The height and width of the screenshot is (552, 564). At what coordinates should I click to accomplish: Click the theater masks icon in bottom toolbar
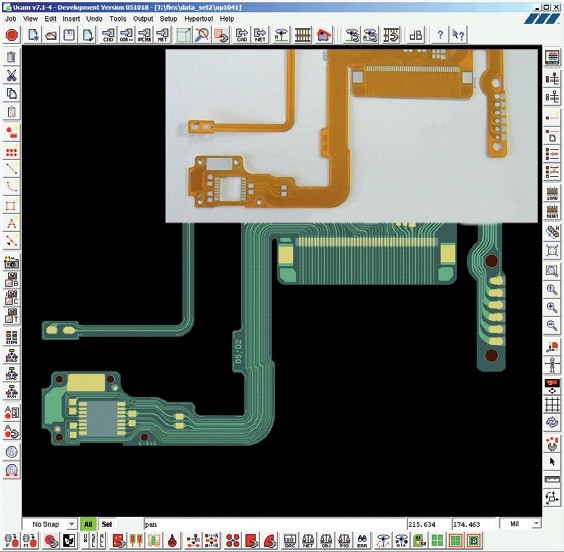point(68,540)
